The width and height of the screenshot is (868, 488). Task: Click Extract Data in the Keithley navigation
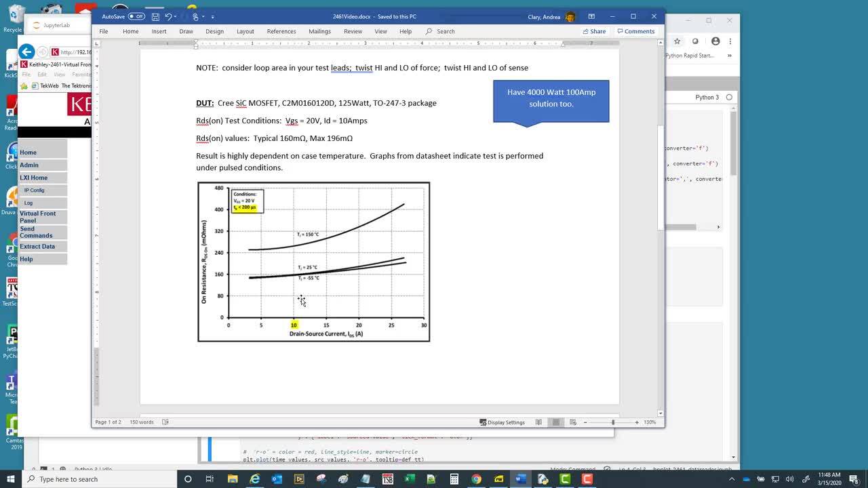pos(36,246)
